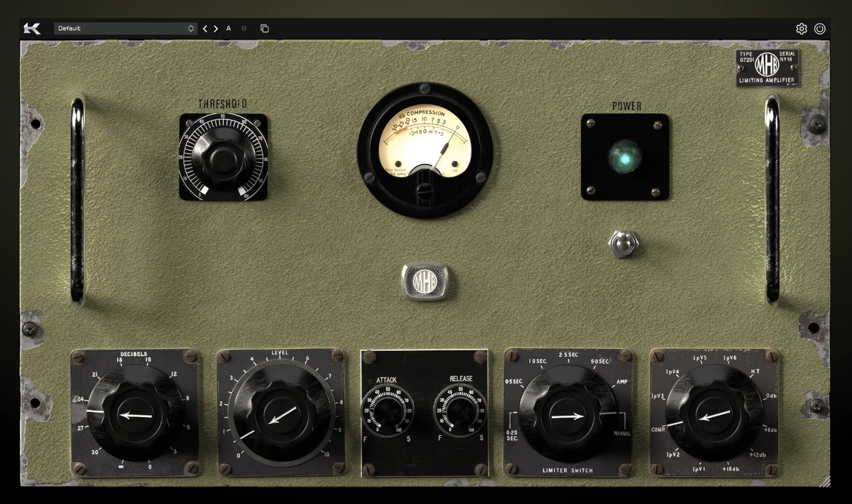Click the Level rotary knob
This screenshot has width=852, height=504.
coord(281,416)
